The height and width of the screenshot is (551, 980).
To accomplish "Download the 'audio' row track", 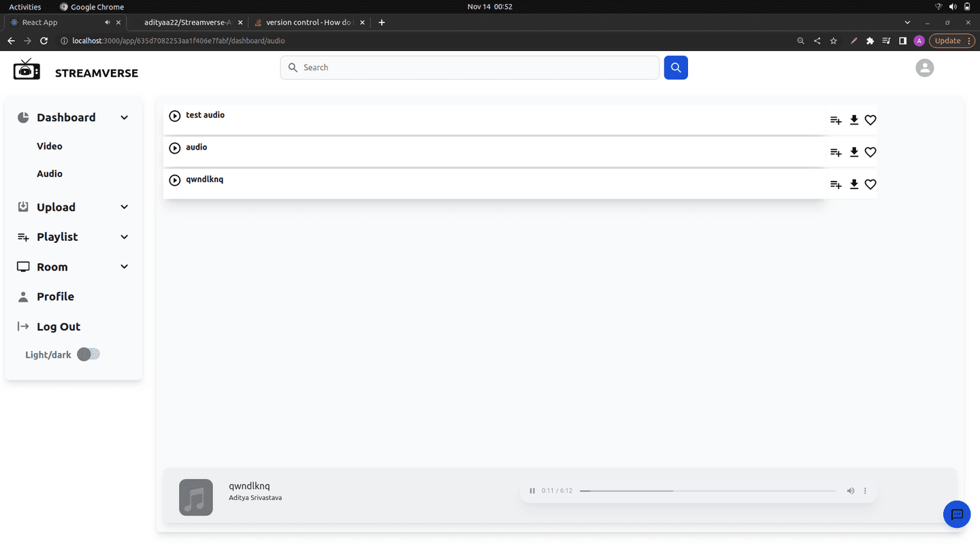I will point(854,152).
